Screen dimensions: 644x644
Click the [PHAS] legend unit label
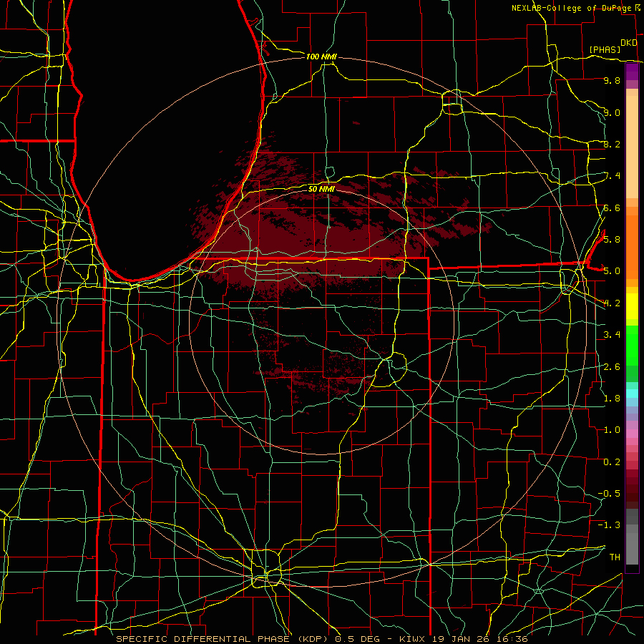[x=605, y=50]
